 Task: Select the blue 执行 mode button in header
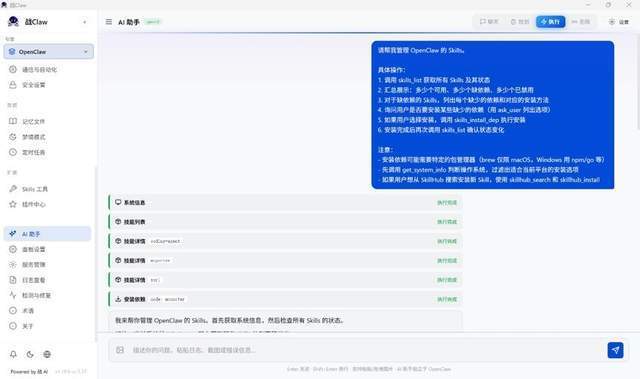click(550, 22)
